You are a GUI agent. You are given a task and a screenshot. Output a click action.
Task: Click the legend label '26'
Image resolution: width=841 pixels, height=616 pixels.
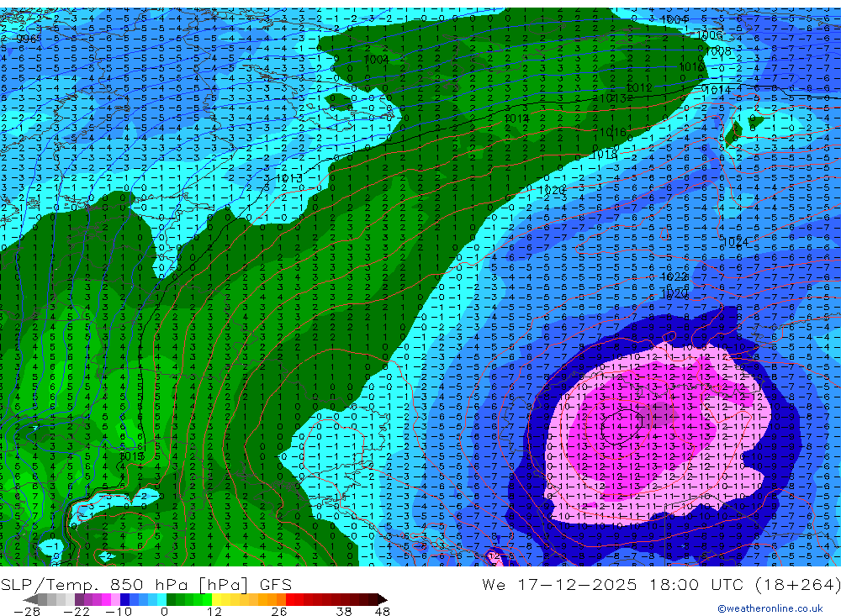point(279,611)
